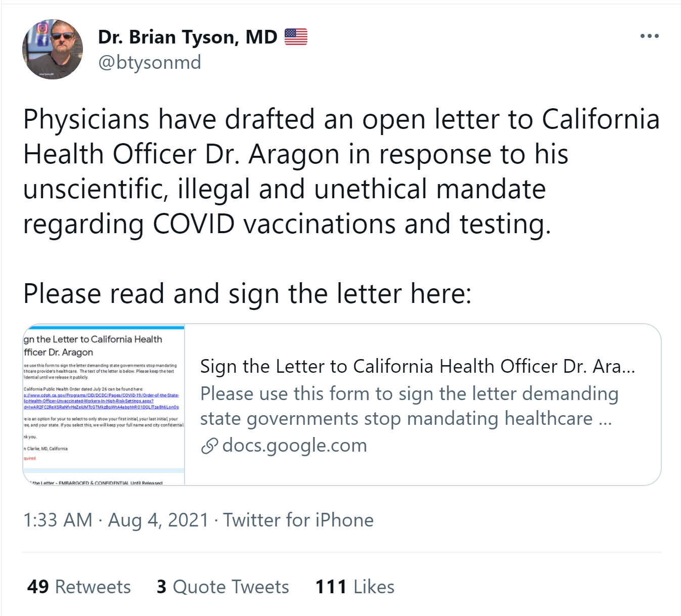
Task: Click Dr. Brian Tyson's profile avatar
Action: coord(53,50)
